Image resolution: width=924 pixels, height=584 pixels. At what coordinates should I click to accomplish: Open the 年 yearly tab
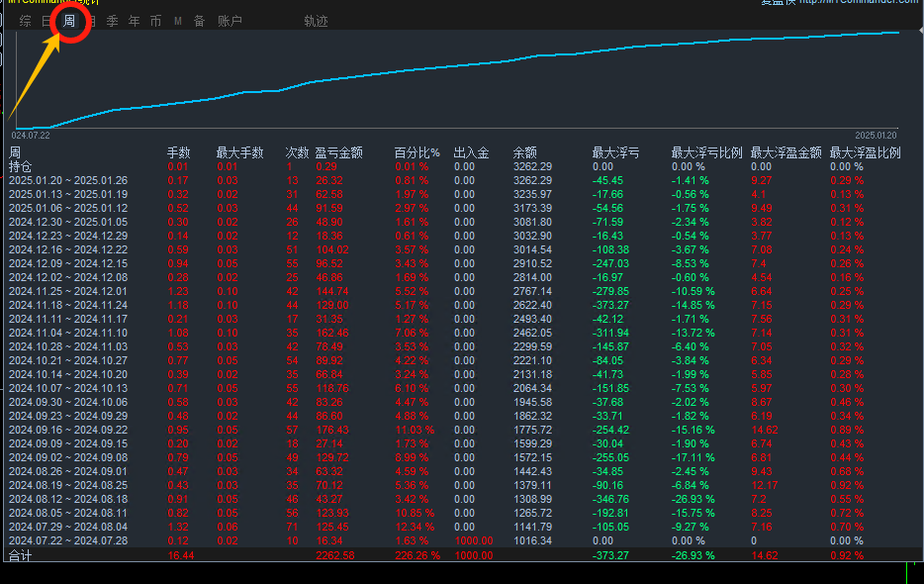(x=134, y=21)
